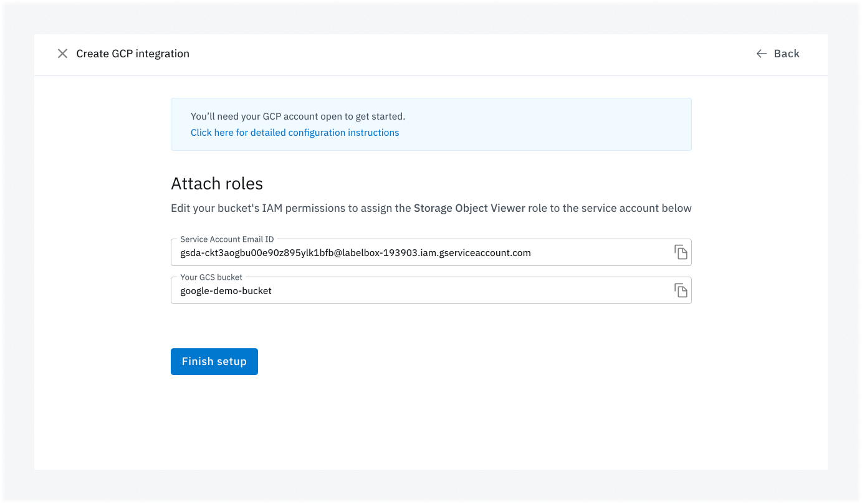
Task: Open detailed configuration instructions link
Action: tap(295, 133)
